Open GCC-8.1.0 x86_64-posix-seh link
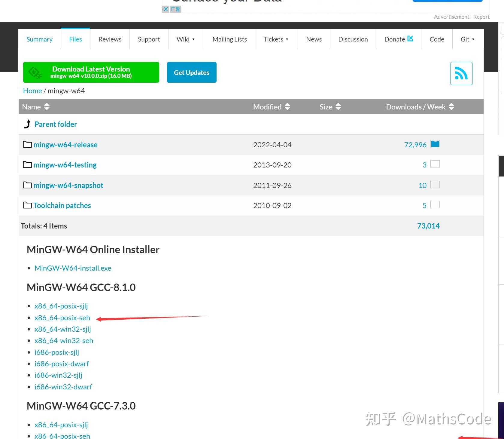The height and width of the screenshot is (439, 504). (62, 318)
